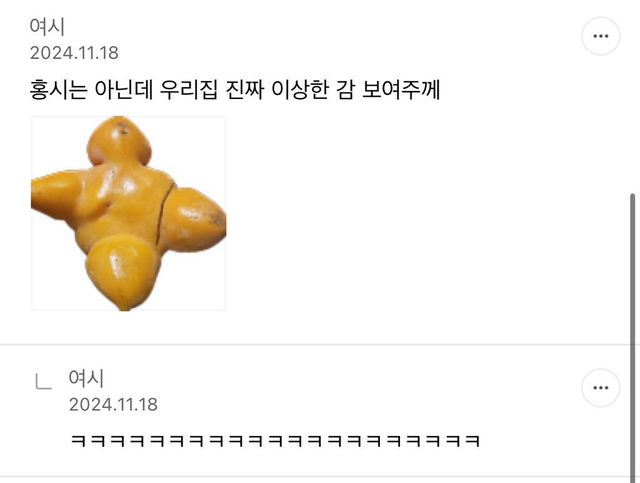Click the divider line above the reply
This screenshot has height=483, width=640.
click(315, 345)
